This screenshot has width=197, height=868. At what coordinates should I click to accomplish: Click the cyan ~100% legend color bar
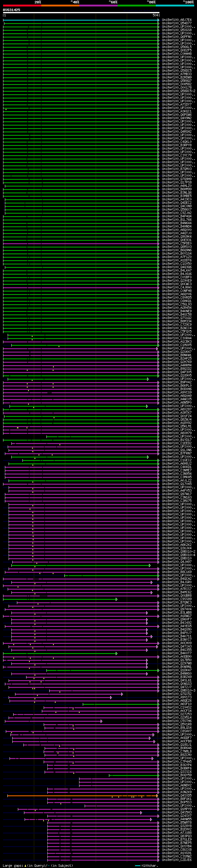175,6
